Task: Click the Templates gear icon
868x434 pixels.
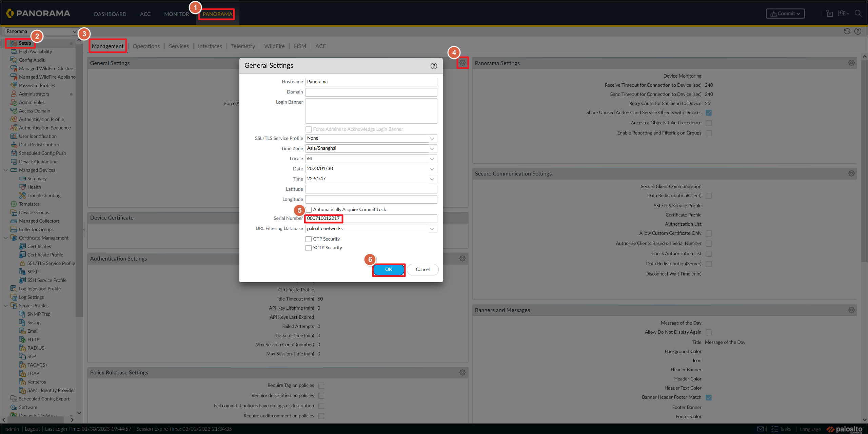Action: [14, 204]
